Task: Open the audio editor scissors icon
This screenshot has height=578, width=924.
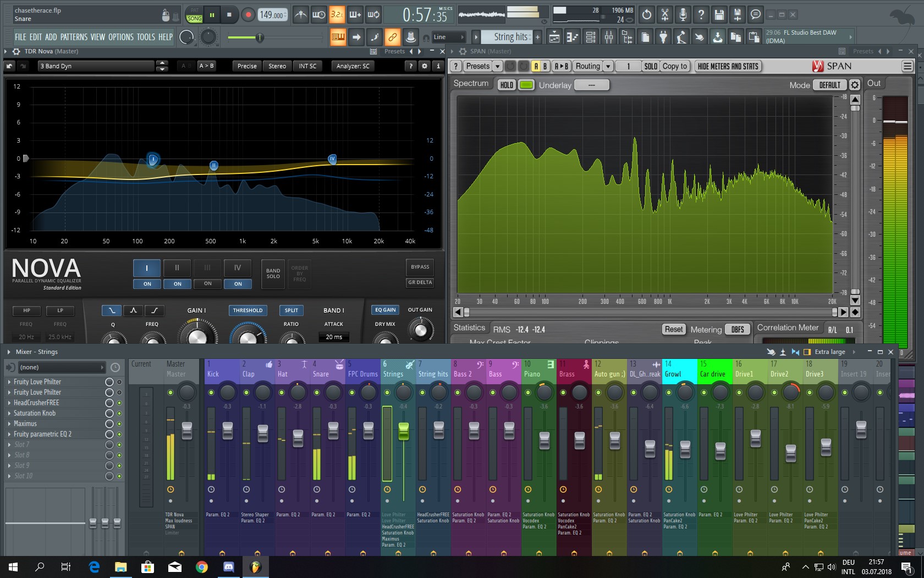Action: (x=665, y=15)
